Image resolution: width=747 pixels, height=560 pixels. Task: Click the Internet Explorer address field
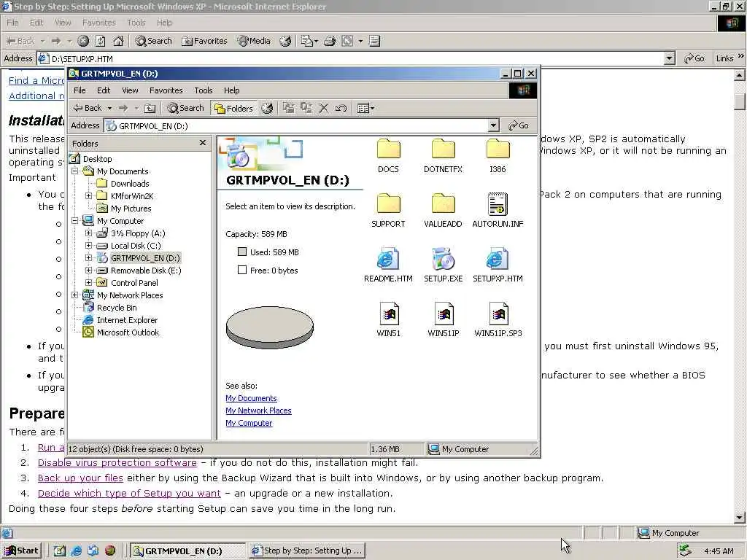357,58
